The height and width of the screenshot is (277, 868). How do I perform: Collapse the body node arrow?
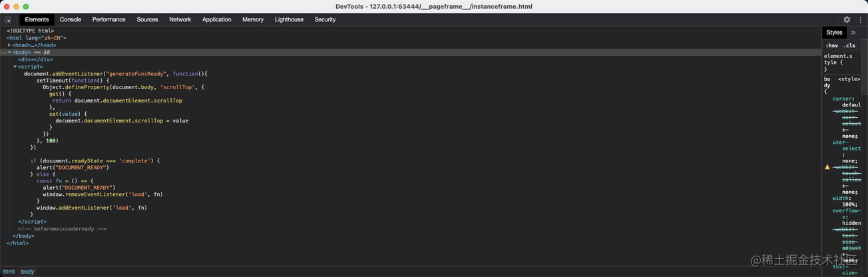9,52
